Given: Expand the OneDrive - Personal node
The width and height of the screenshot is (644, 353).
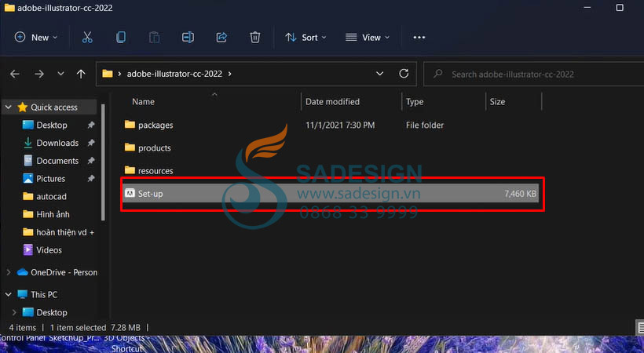Looking at the screenshot, I should (x=8, y=272).
